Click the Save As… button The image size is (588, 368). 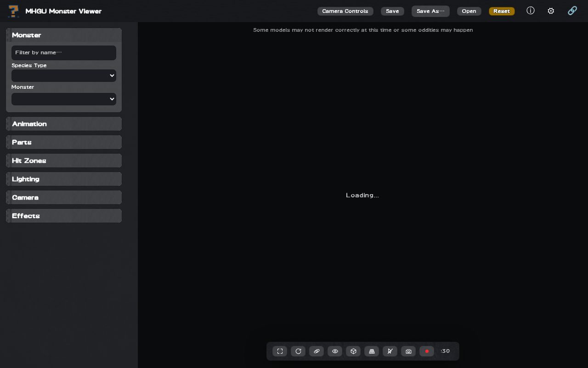click(x=430, y=11)
